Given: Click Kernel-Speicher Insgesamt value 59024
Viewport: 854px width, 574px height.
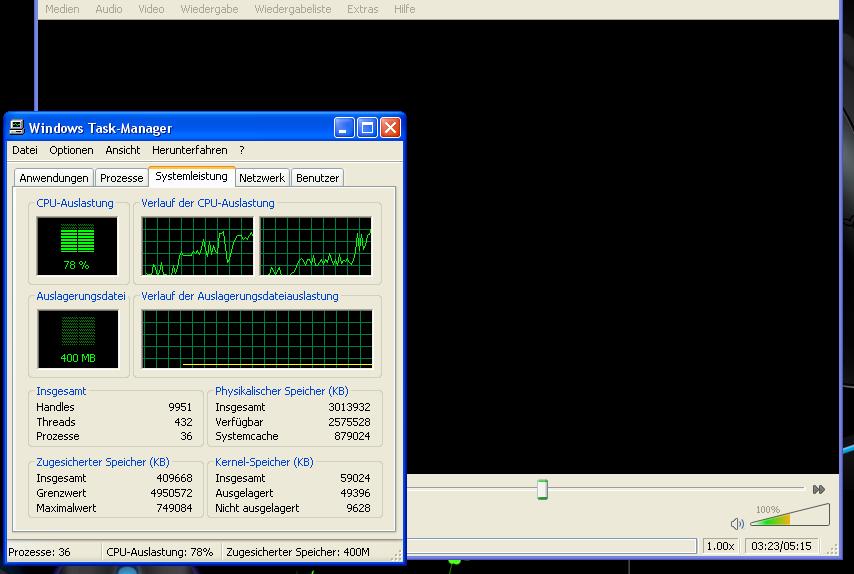Looking at the screenshot, I should 355,478.
